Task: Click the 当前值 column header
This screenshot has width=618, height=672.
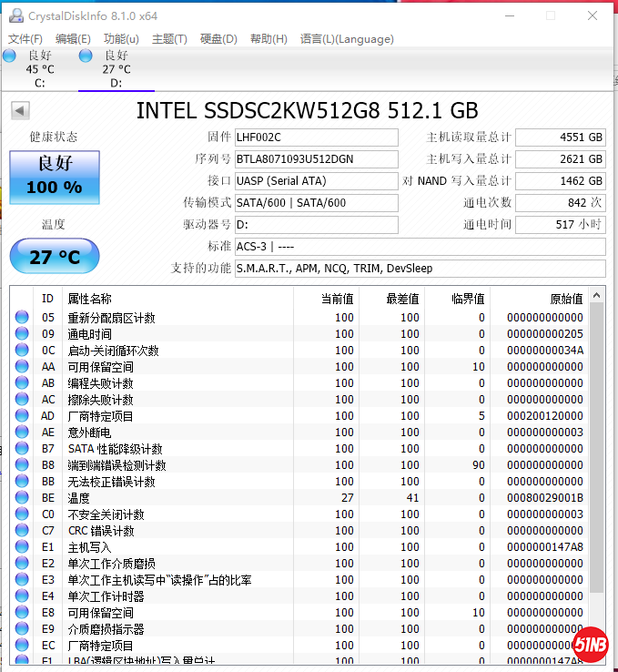Action: 327,299
